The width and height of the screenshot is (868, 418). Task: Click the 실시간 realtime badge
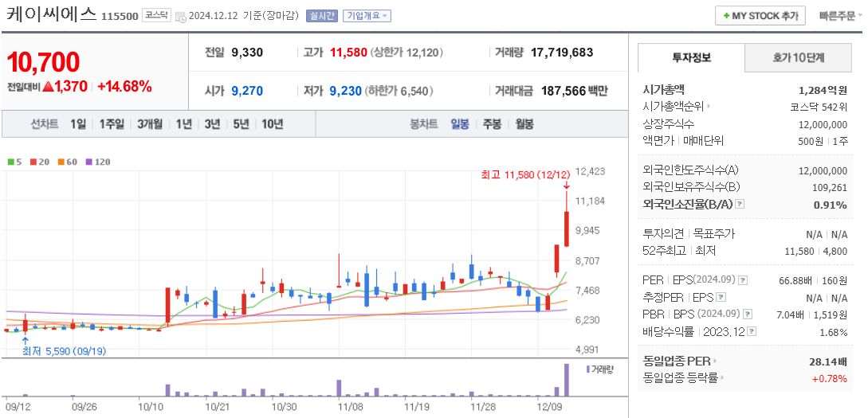click(x=322, y=16)
